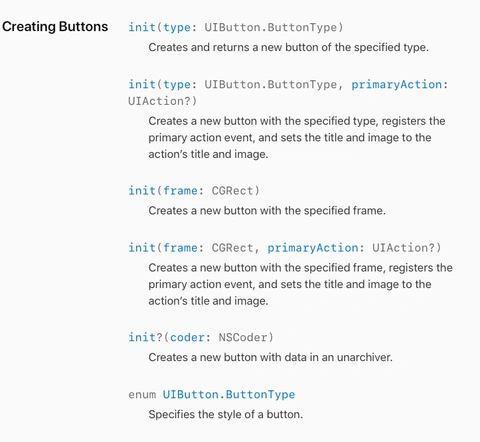Click the 'Creates and returns a new button' description
Viewport: 480px width, 442px height.
(x=289, y=47)
